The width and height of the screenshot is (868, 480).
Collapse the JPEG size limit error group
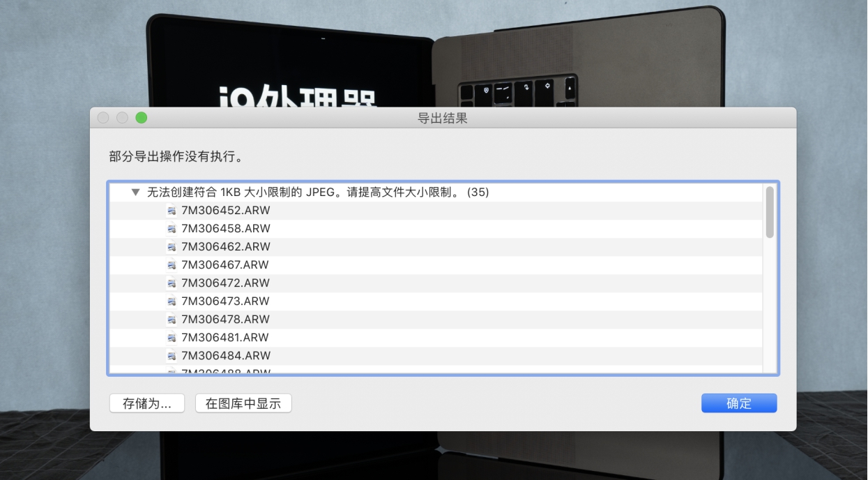135,192
